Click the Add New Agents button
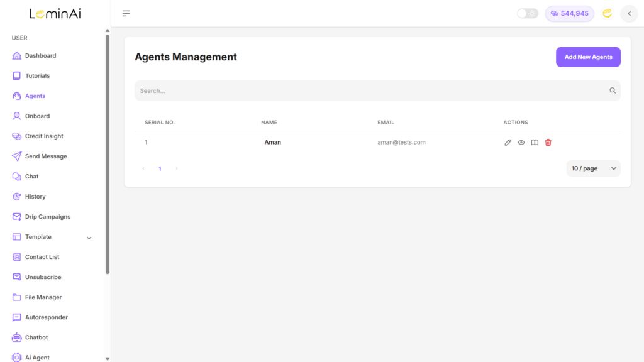644x362 pixels. tap(588, 57)
